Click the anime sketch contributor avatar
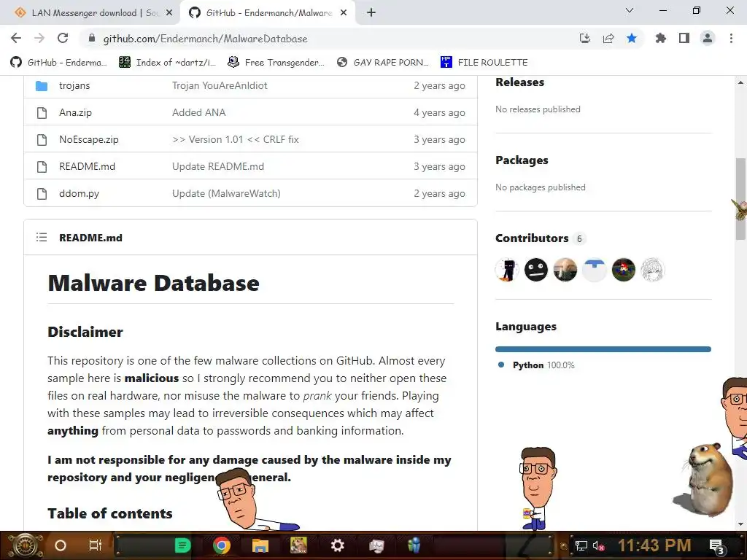 click(x=652, y=270)
